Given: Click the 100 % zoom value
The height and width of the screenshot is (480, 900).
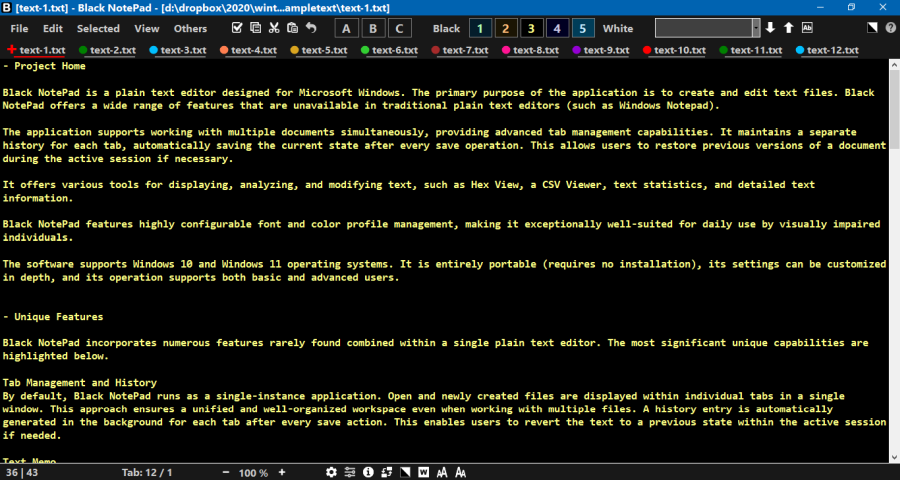Looking at the screenshot, I should 253,473.
